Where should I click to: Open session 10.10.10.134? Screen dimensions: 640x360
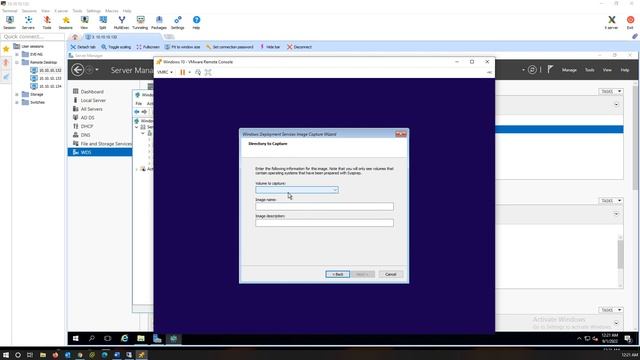click(46, 86)
